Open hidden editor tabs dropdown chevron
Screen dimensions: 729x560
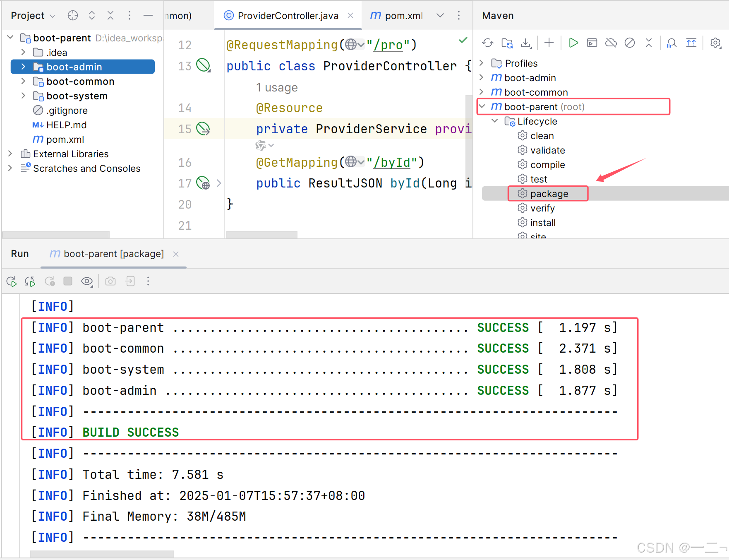pos(440,16)
